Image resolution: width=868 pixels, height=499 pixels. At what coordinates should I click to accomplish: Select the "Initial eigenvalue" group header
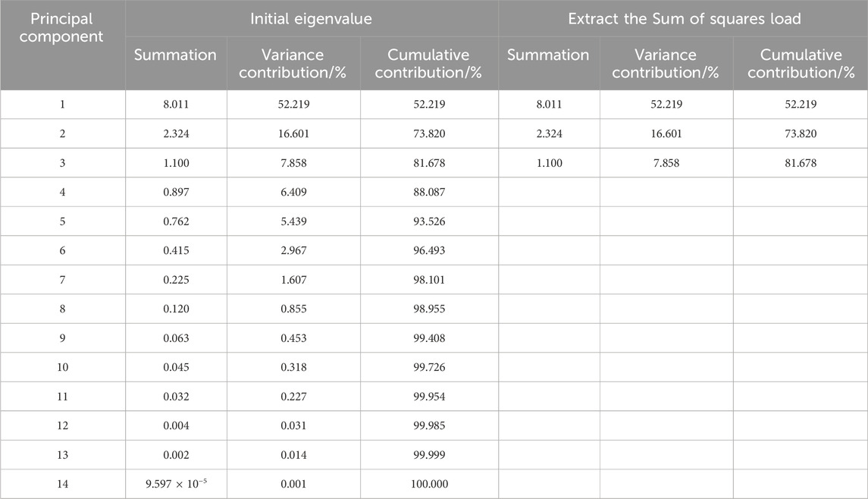pyautogui.click(x=311, y=19)
